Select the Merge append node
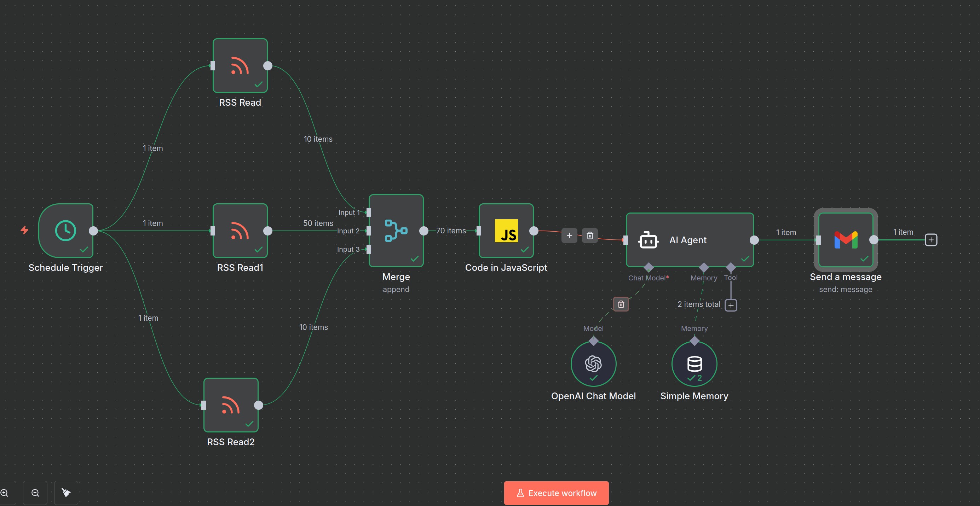This screenshot has width=980, height=506. [396, 231]
